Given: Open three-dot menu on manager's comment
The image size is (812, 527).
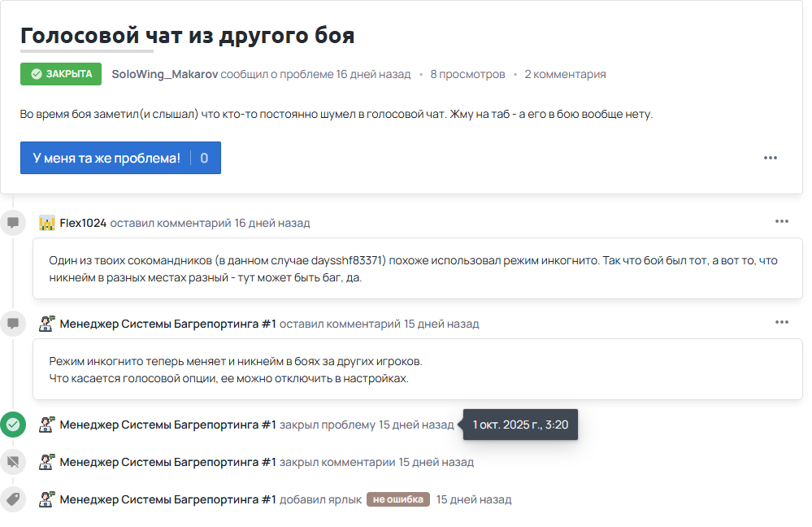Looking at the screenshot, I should (781, 322).
